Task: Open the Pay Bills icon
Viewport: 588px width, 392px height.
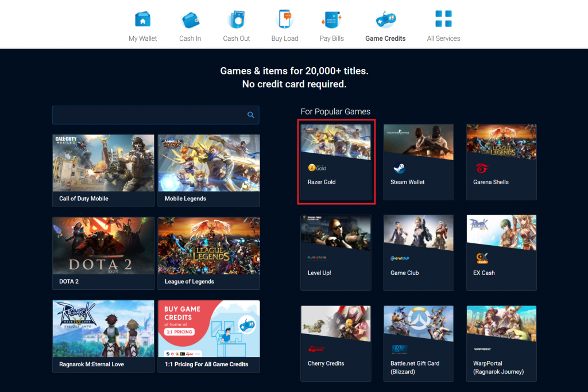Action: (331, 20)
